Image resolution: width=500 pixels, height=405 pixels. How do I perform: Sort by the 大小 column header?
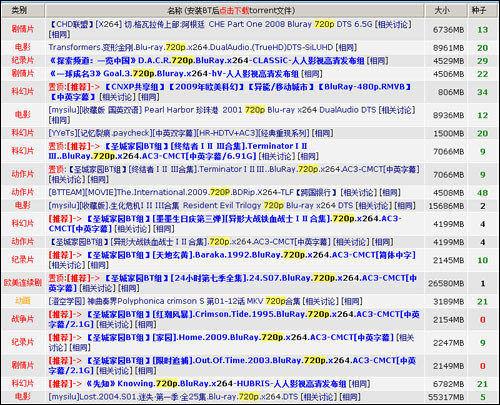pos(442,10)
